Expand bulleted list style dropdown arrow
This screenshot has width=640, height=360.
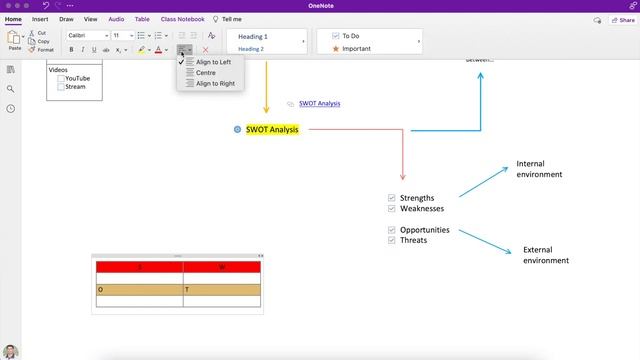point(149,36)
